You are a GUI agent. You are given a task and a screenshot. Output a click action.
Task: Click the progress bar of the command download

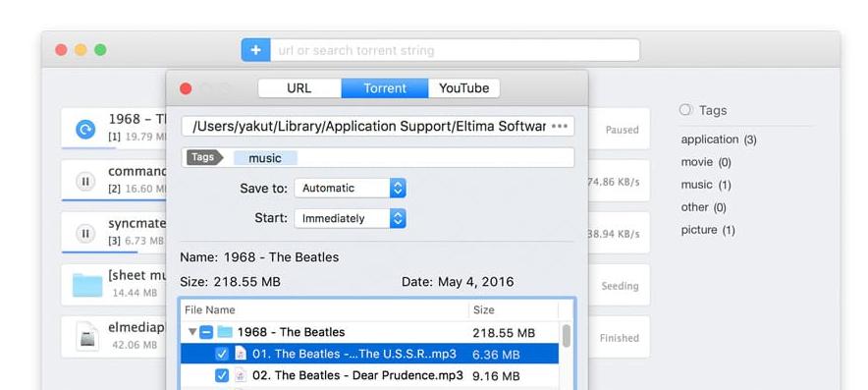pos(113,199)
